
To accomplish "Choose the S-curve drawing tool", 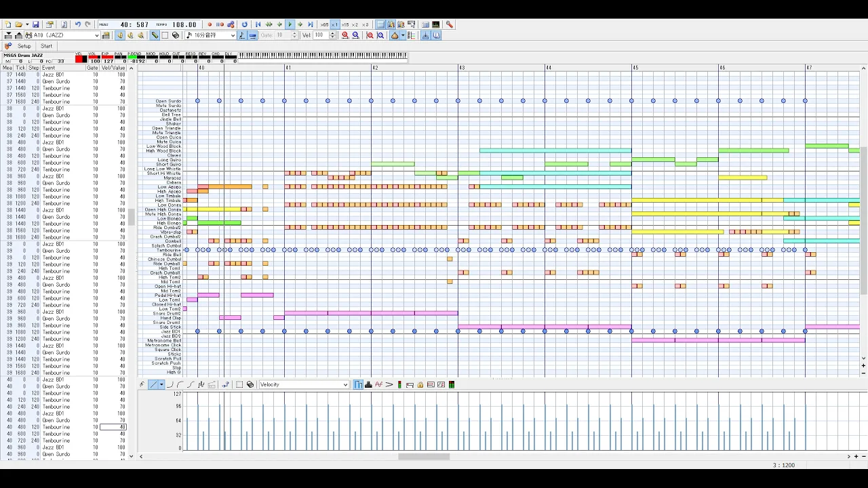I will [191, 384].
